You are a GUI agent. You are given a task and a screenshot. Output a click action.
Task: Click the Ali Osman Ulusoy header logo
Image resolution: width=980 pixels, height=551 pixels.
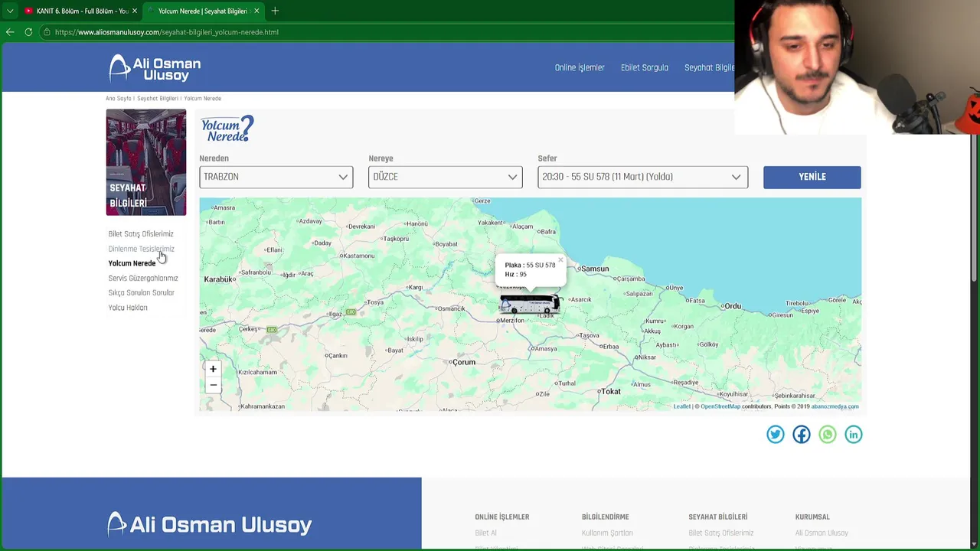click(x=155, y=68)
